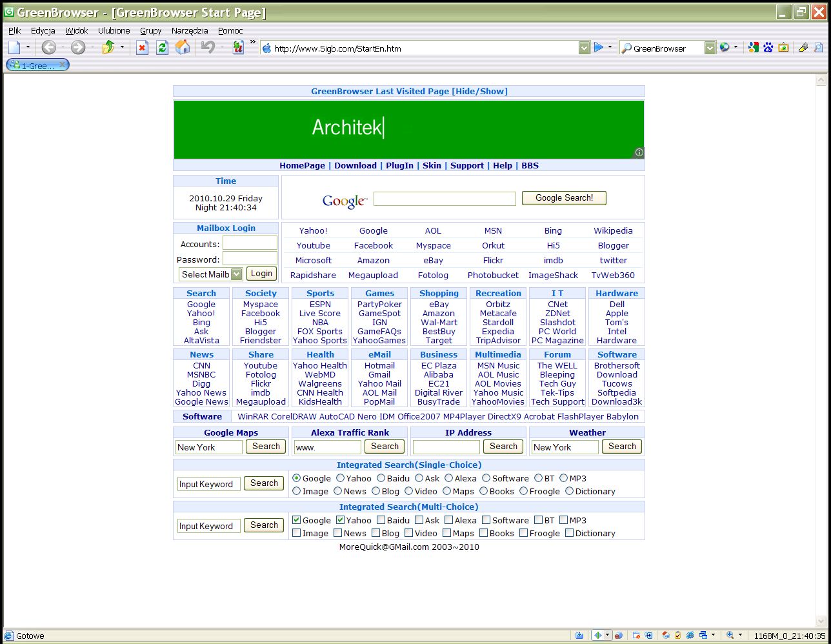This screenshot has width=831, height=644.
Task: Click the red ball icon in status bar
Action: coord(618,635)
